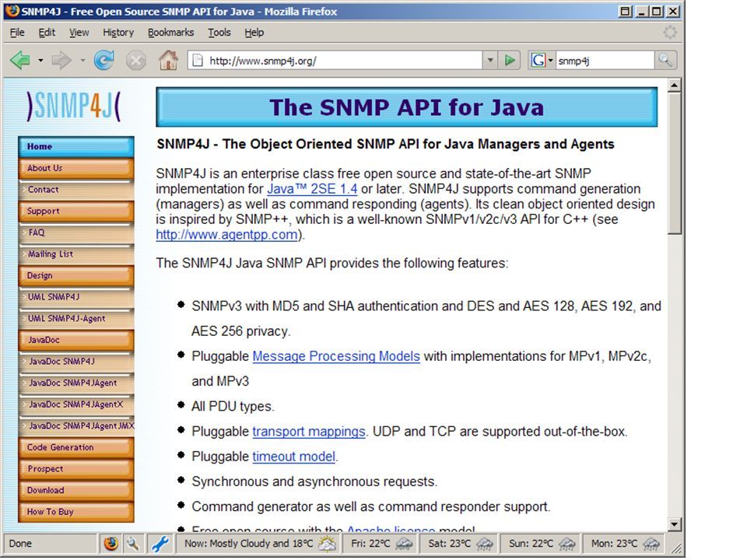
Task: Click the grey Forward arrow button
Action: point(61,61)
